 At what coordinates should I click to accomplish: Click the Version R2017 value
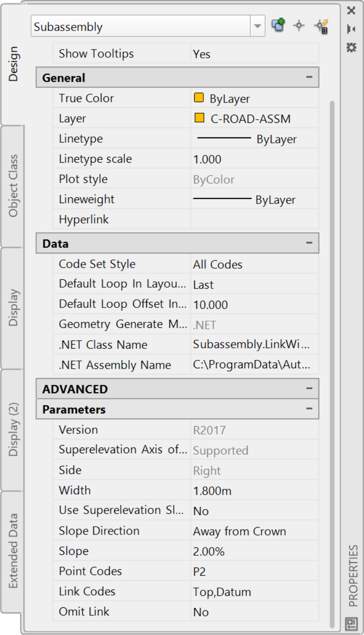[254, 430]
